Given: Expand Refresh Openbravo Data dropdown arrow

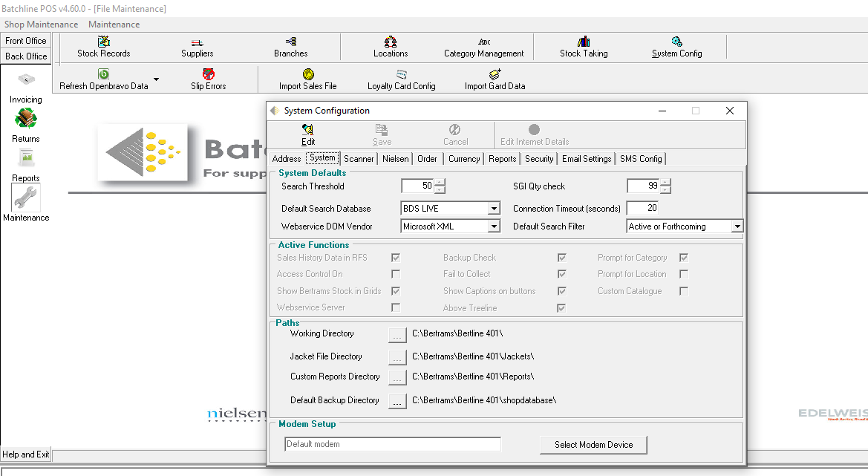Looking at the screenshot, I should click(156, 79).
